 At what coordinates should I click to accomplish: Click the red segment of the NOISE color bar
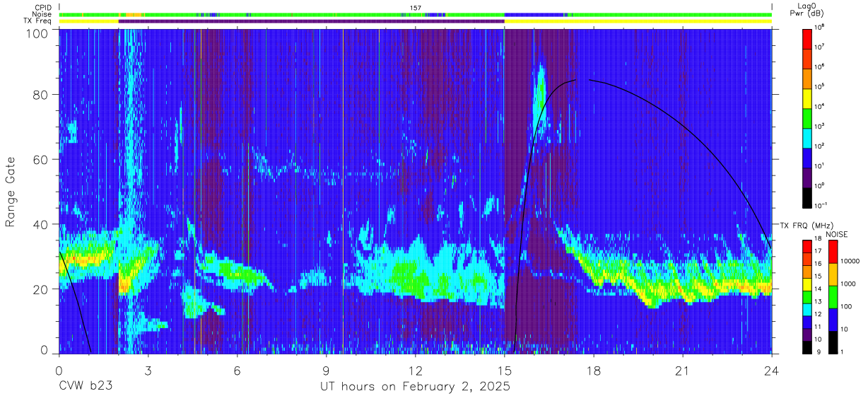[x=834, y=252]
